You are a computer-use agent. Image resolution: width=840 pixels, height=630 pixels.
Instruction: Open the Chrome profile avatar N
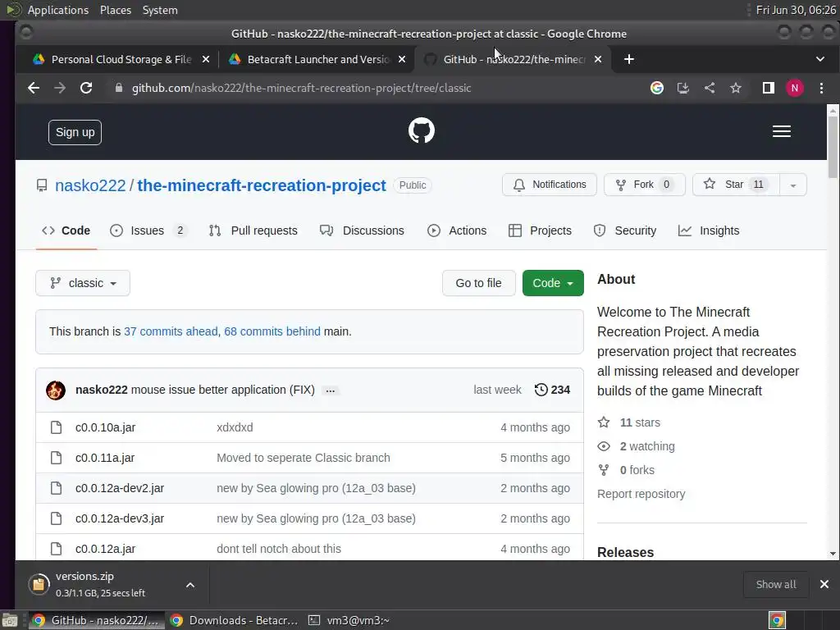pyautogui.click(x=794, y=88)
